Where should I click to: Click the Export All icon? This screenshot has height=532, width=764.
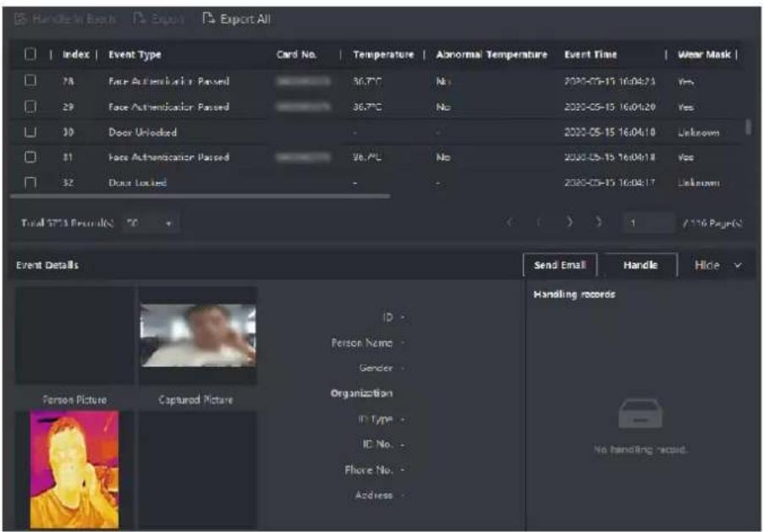(208, 19)
